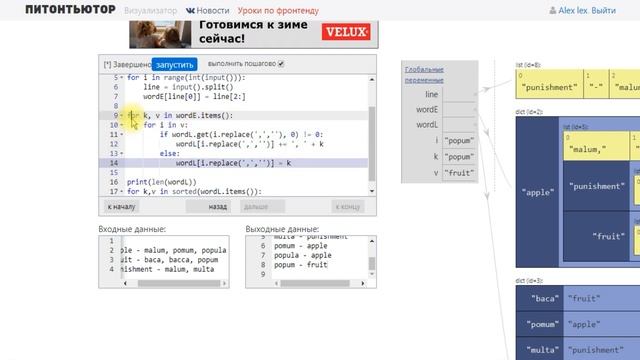
Task: Select the line variable row
Action: (440, 94)
